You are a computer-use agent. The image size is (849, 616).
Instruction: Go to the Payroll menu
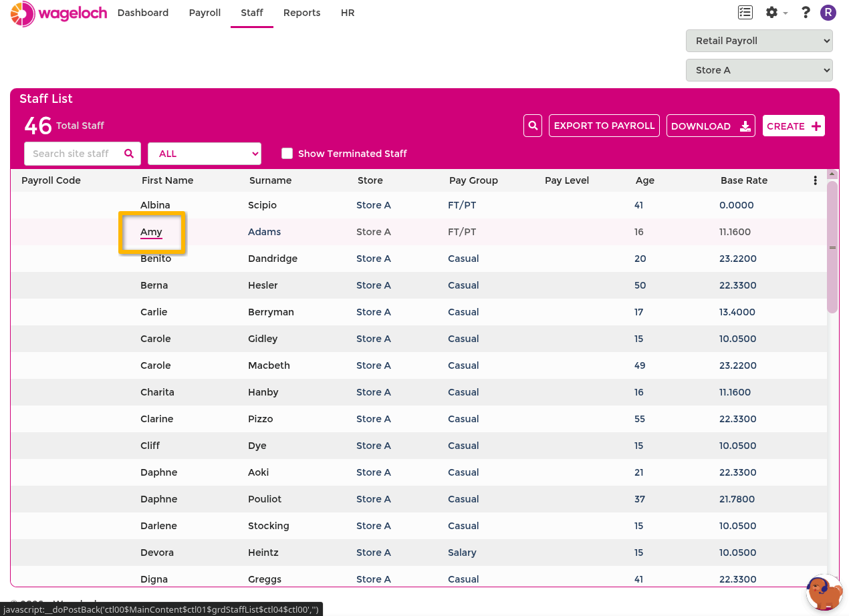click(x=205, y=13)
